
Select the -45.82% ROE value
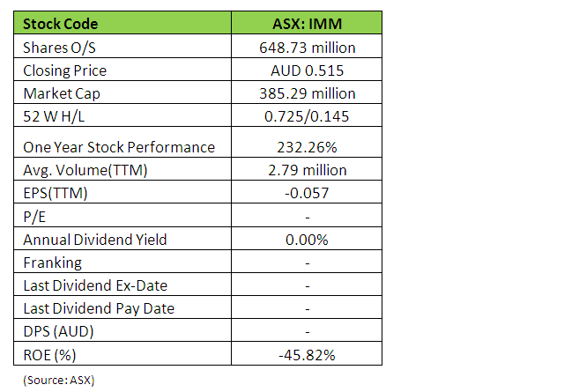306,354
